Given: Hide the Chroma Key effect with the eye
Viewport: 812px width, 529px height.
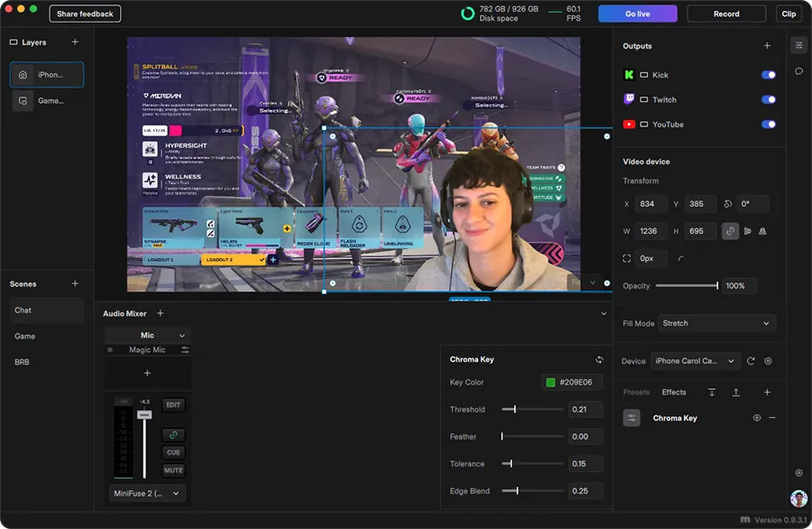Looking at the screenshot, I should pyautogui.click(x=757, y=418).
